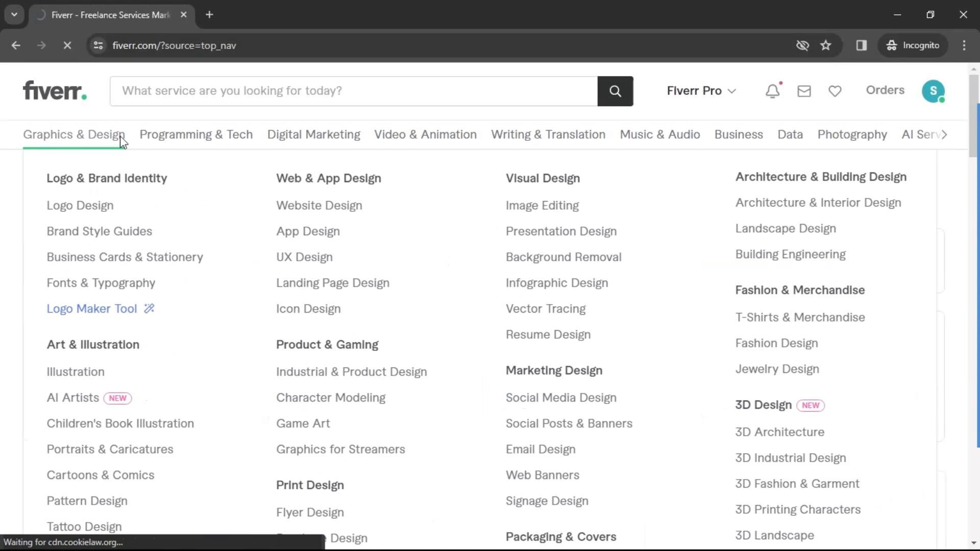Click the third-party cookies blocked eye icon
The height and width of the screenshot is (551, 980).
[x=802, y=45]
